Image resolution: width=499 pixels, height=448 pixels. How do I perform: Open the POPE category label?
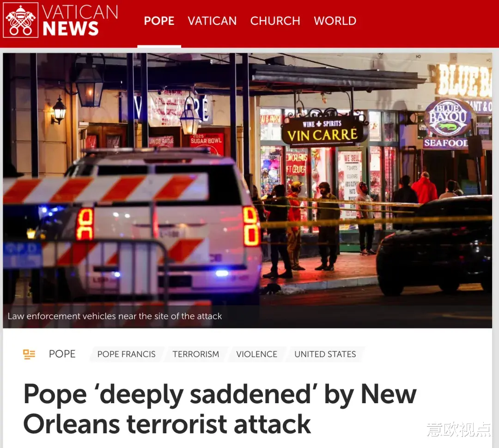click(x=62, y=354)
